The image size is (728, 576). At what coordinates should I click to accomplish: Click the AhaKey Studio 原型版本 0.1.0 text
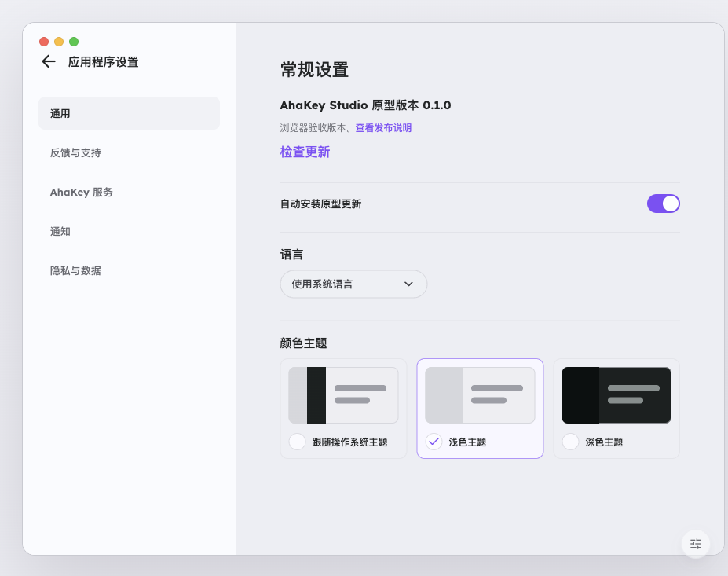point(365,105)
